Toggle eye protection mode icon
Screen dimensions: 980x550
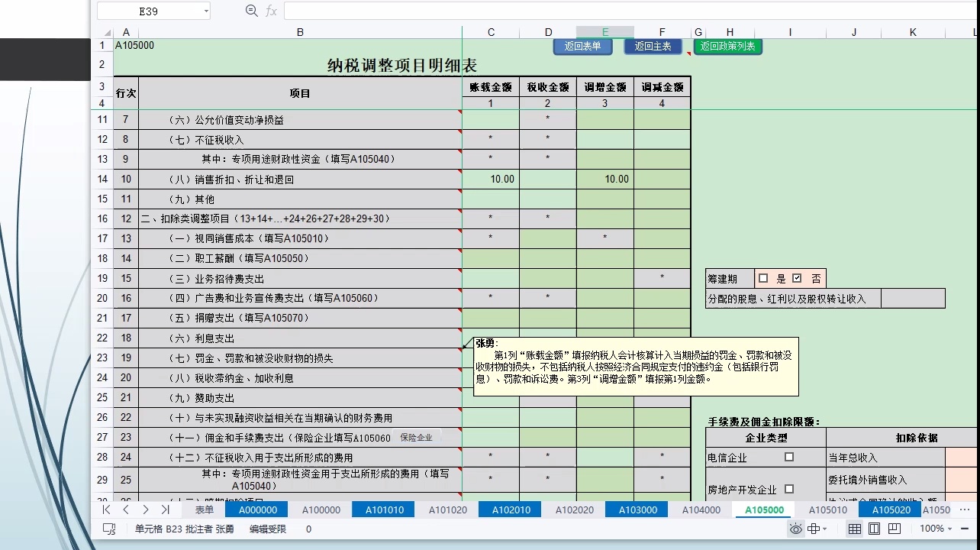coord(796,529)
